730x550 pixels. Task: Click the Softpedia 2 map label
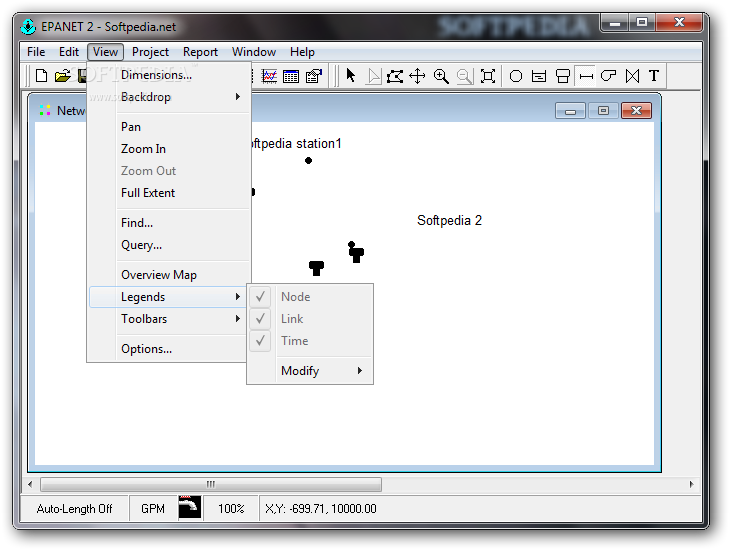coord(449,220)
